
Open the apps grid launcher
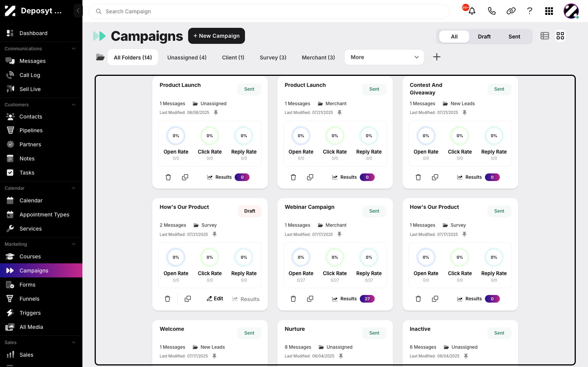pos(549,11)
